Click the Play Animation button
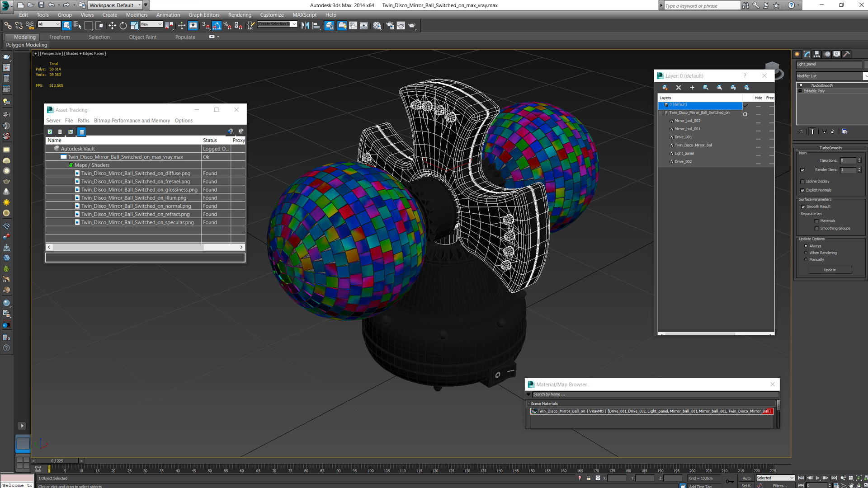The image size is (868, 488). point(817,478)
